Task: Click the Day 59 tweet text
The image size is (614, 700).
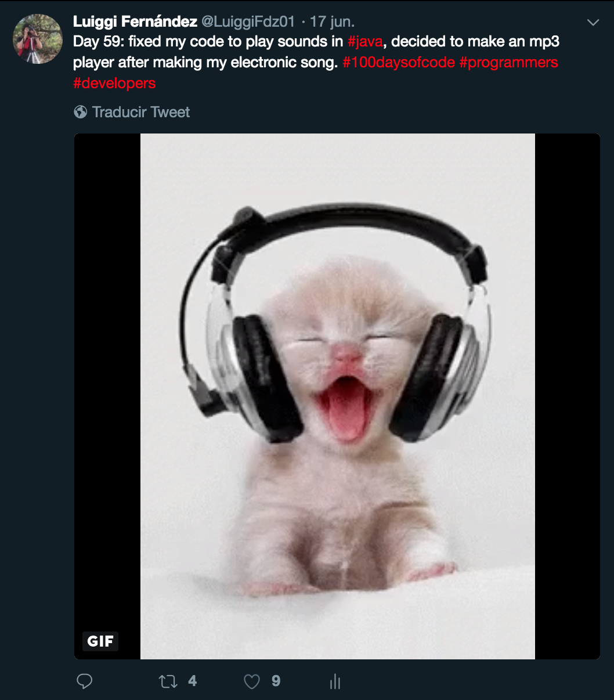Action: (x=316, y=63)
